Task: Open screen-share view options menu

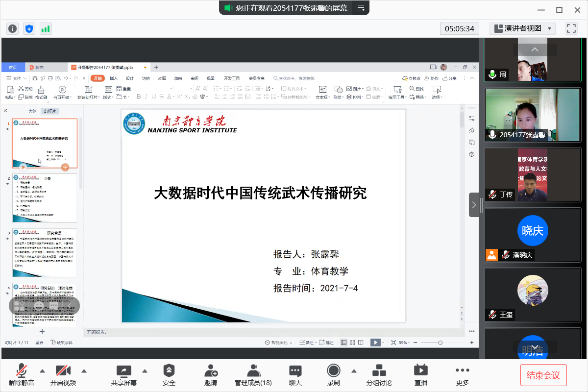Action: [x=361, y=8]
